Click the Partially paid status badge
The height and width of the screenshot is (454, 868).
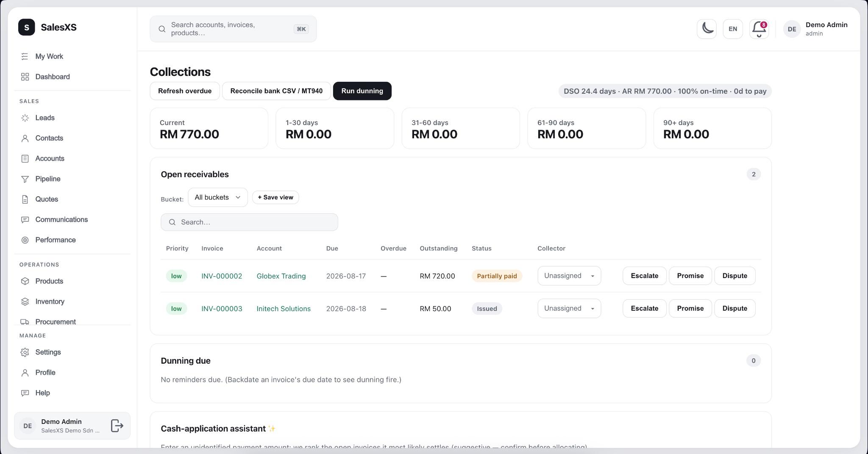pos(497,276)
